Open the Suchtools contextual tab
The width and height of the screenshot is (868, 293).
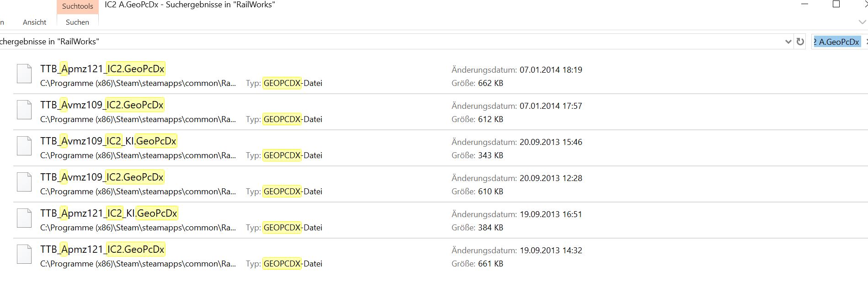tap(77, 6)
